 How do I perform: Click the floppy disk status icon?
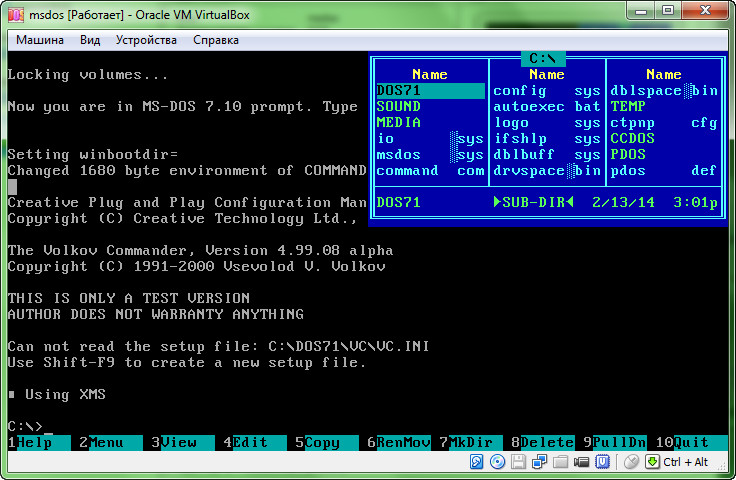point(518,462)
